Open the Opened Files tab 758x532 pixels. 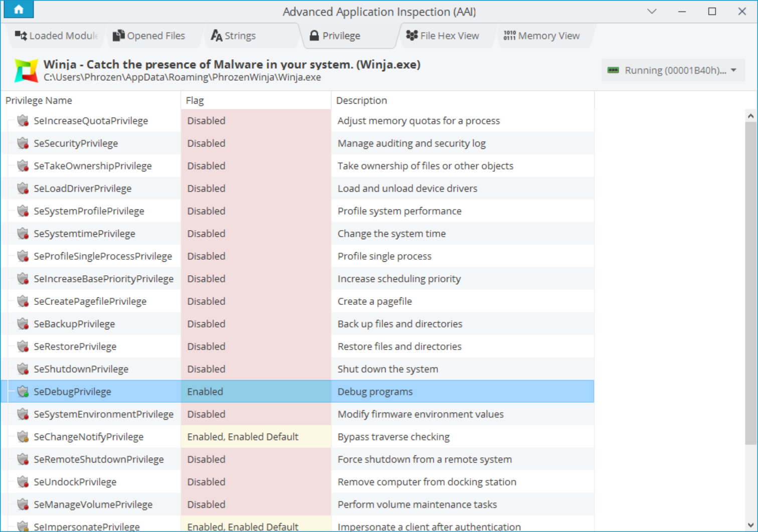(x=149, y=36)
